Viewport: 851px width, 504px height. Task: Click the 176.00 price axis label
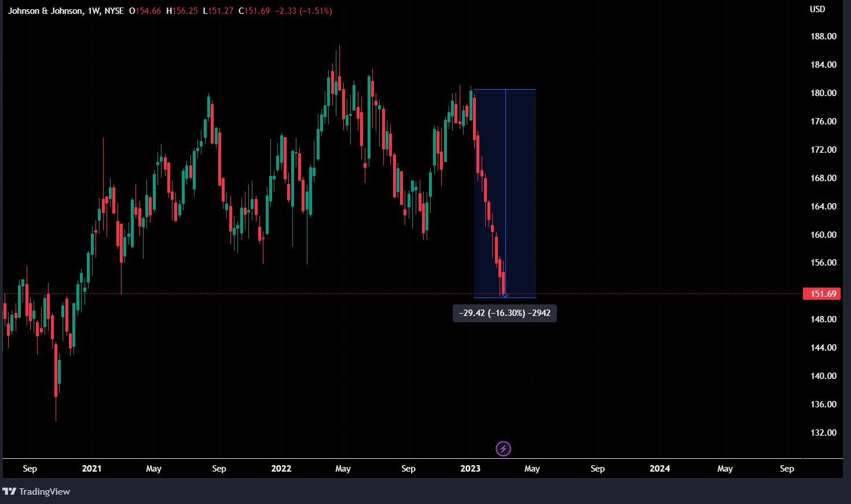pyautogui.click(x=823, y=122)
